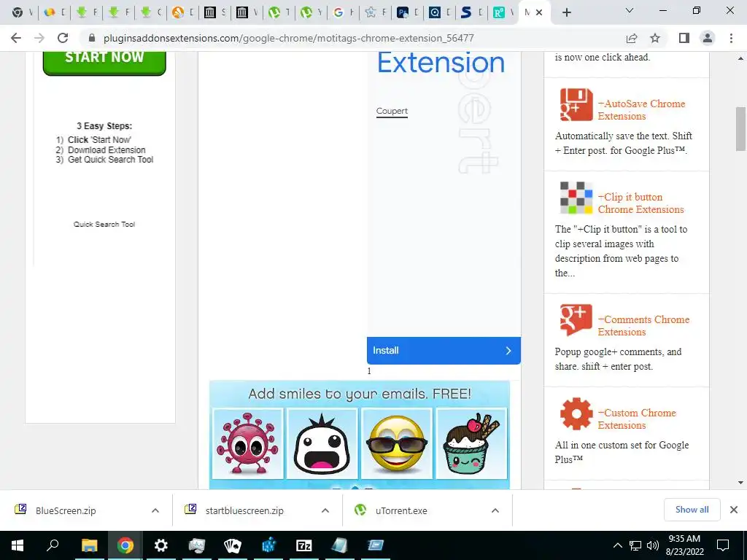The width and height of the screenshot is (747, 560).
Task: Click the Comments extension g+ icon
Action: [x=576, y=320]
